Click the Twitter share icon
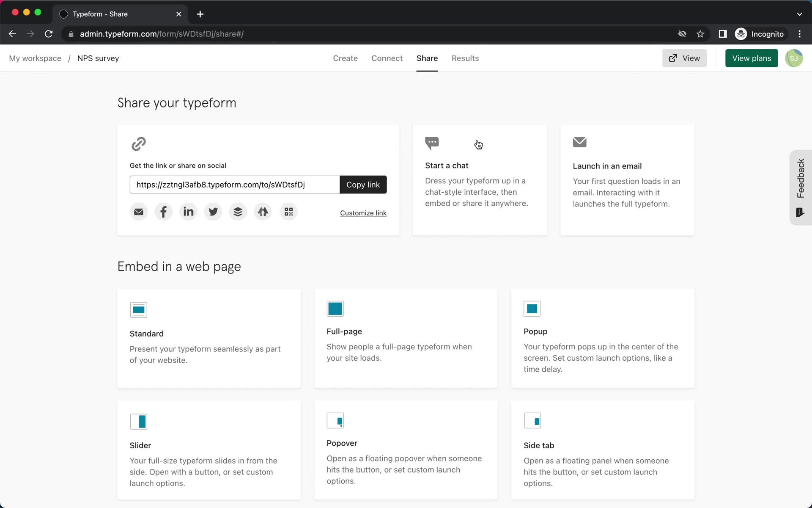This screenshot has height=508, width=812. (214, 212)
